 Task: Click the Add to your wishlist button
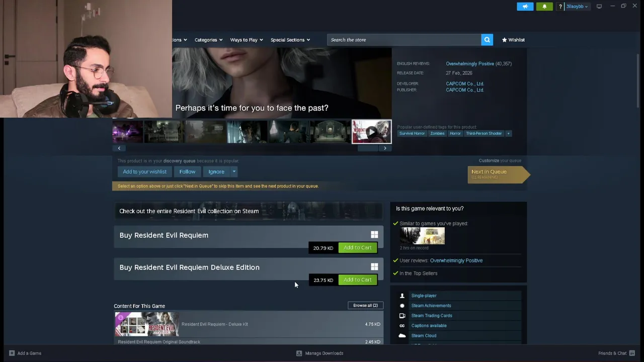coord(144,171)
